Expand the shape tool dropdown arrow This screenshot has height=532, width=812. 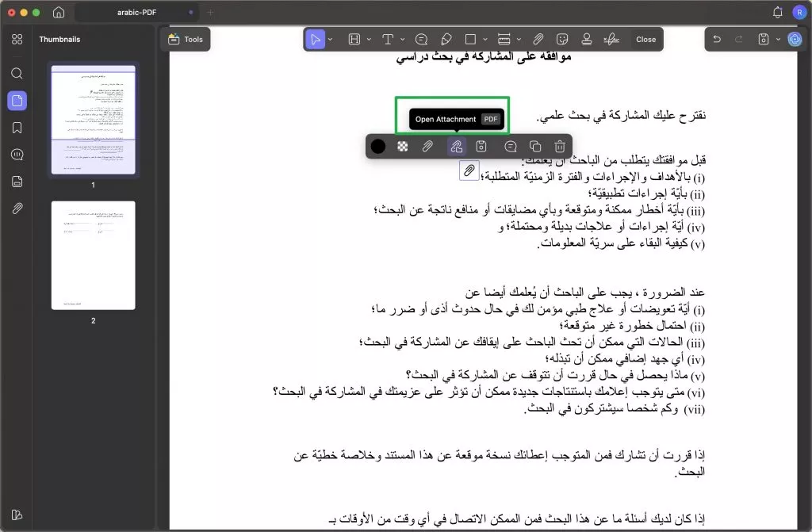pyautogui.click(x=485, y=40)
